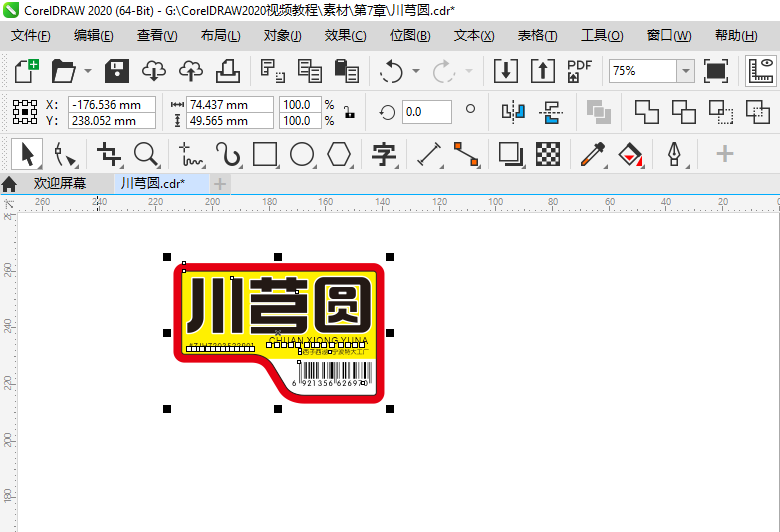Open the 编辑(E) menu
This screenshot has height=532, width=780.
tap(94, 36)
